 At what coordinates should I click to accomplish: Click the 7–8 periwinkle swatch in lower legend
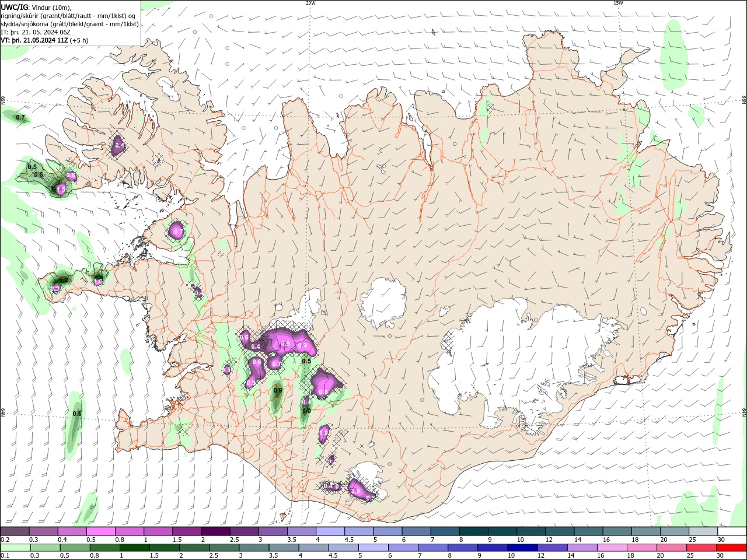pos(433,548)
